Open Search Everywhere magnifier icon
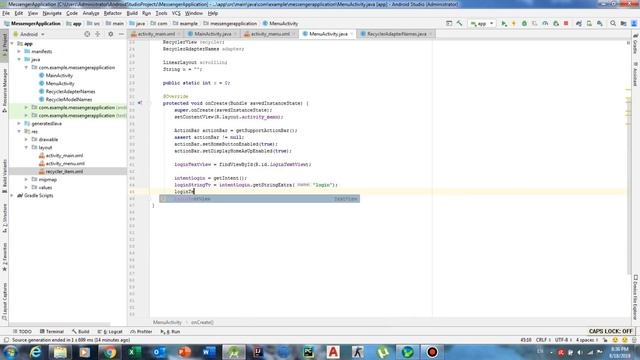Screen dimensions: 640x360 pos(613,24)
